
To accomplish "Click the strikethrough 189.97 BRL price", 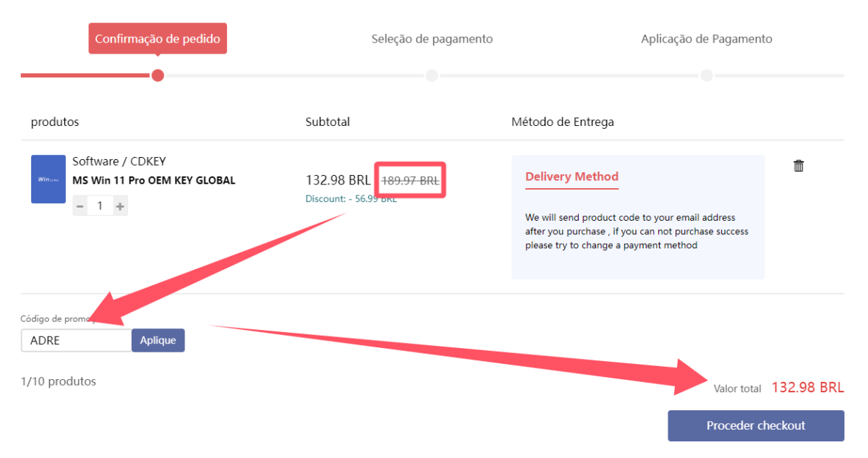I will point(409,179).
